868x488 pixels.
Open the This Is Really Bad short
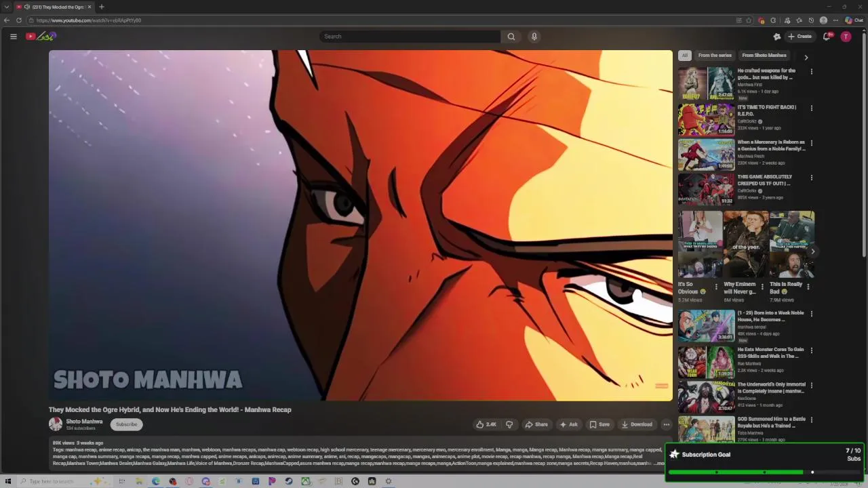[791, 244]
